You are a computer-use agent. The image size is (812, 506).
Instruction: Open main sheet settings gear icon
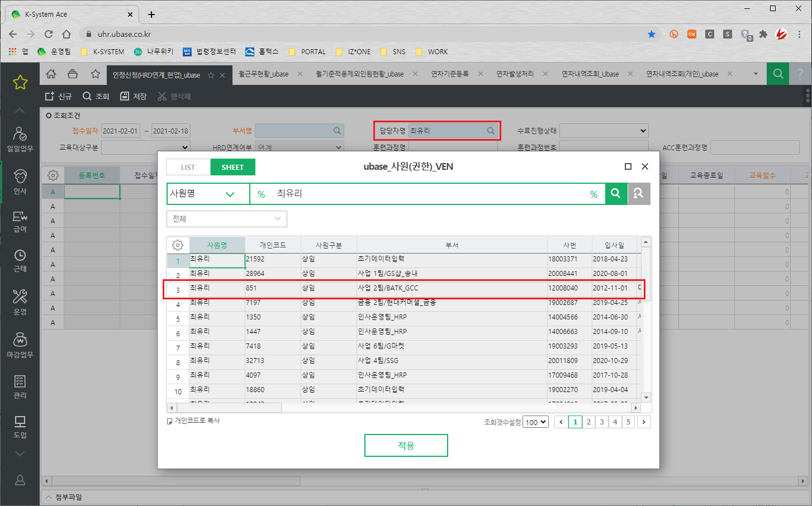tap(53, 175)
